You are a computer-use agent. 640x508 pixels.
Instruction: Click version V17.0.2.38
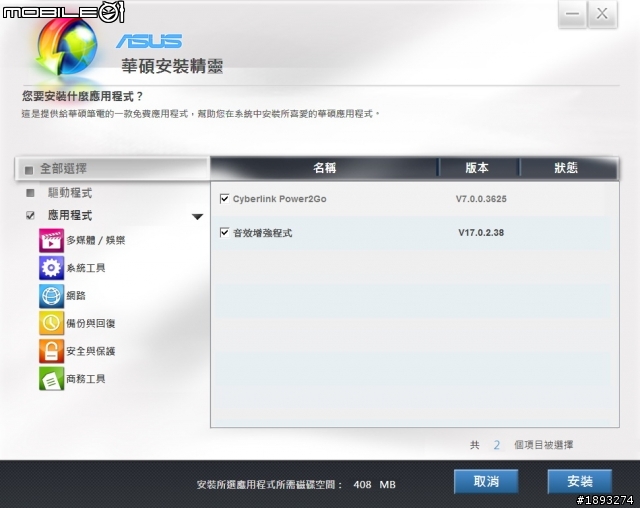pos(481,233)
